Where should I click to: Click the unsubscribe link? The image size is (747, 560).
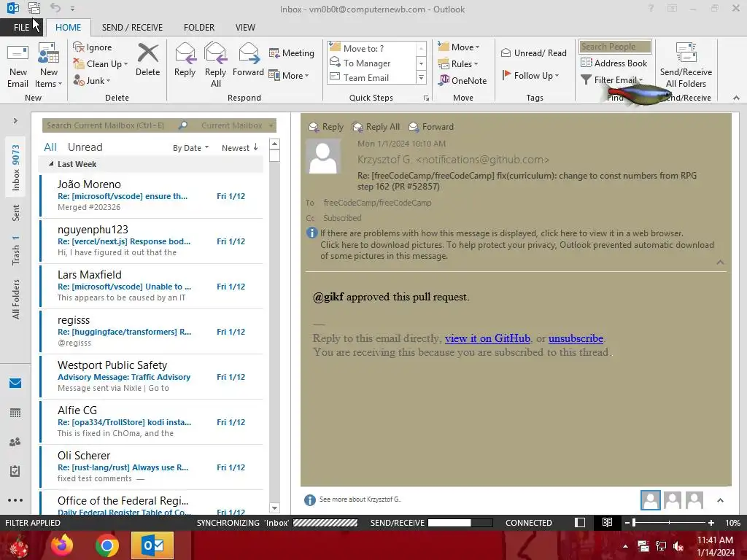tap(576, 338)
